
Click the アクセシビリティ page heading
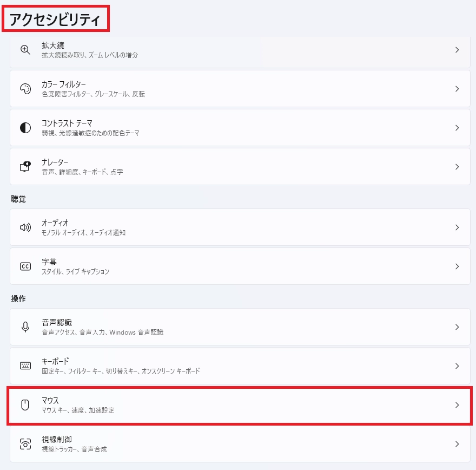point(55,20)
